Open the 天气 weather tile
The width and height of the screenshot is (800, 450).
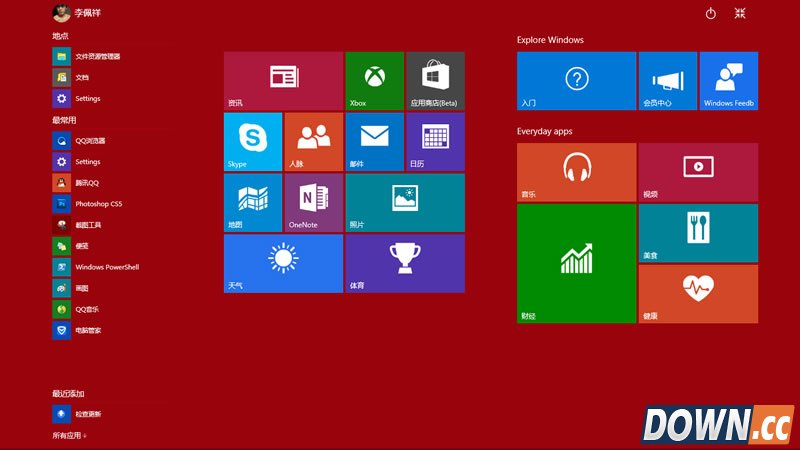(x=283, y=263)
